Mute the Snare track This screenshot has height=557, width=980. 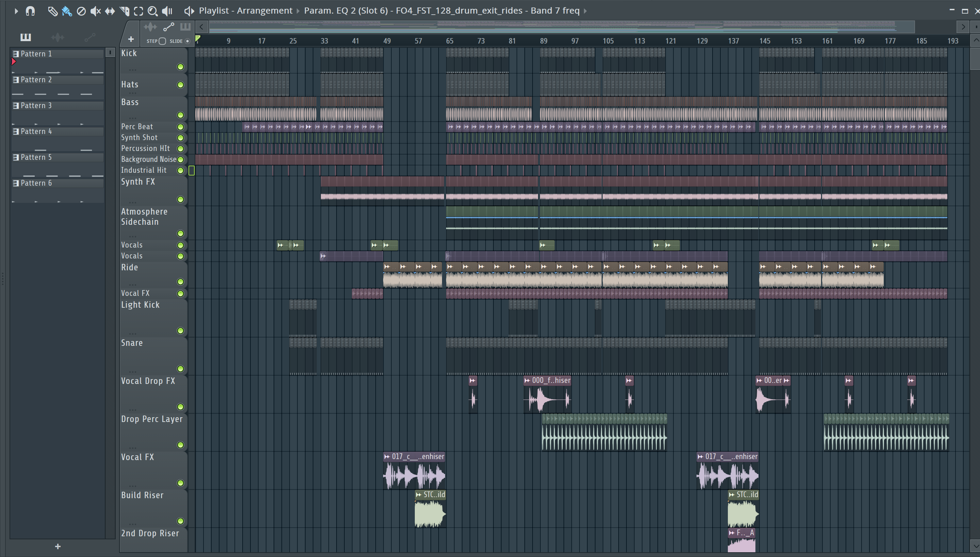click(180, 369)
